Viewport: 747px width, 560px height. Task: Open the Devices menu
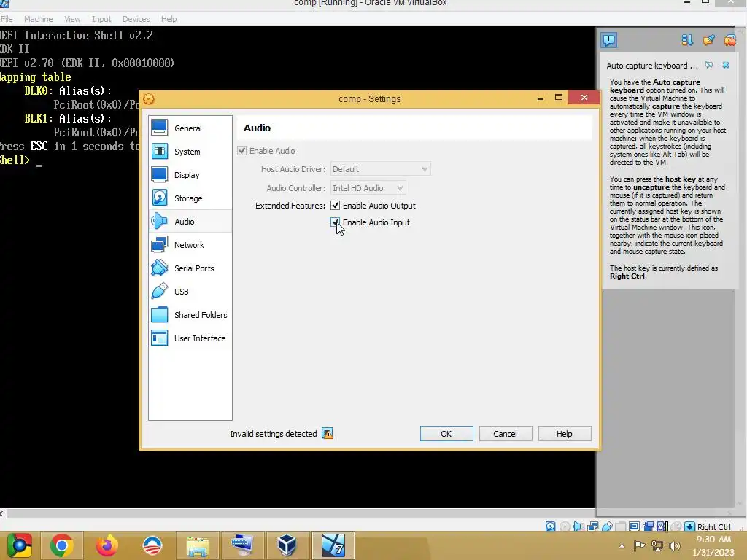tap(136, 19)
